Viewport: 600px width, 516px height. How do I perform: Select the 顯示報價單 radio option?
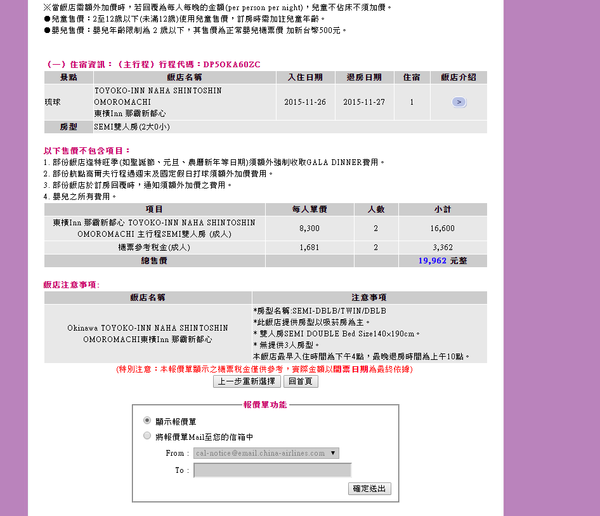[x=149, y=420]
